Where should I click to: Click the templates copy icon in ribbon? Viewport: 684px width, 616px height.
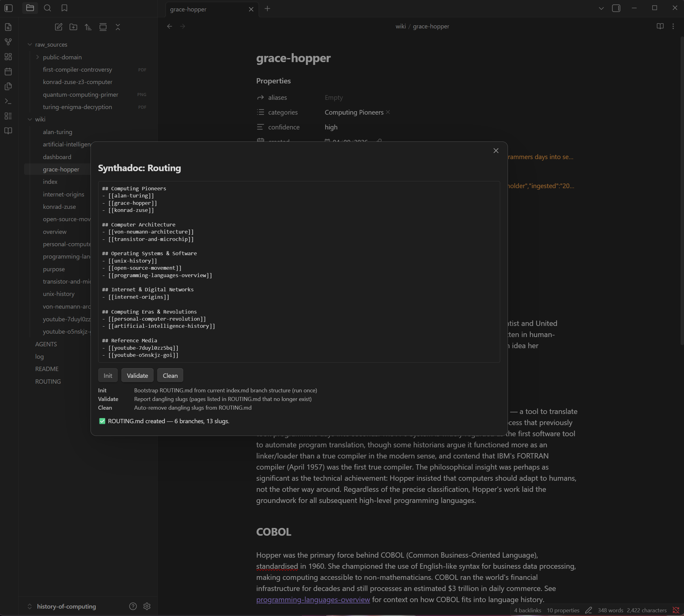(x=8, y=86)
